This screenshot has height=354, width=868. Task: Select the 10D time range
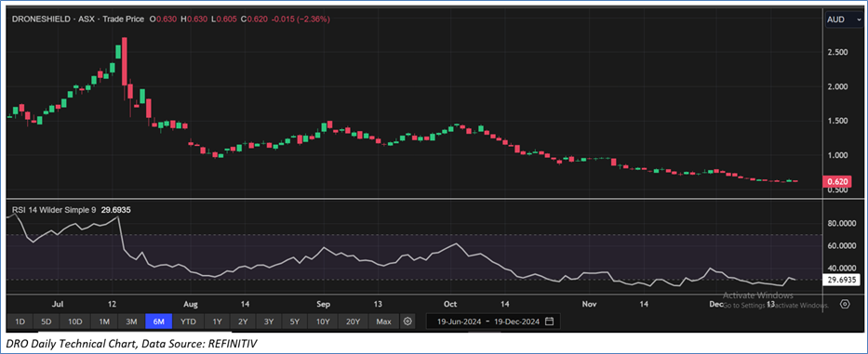[74, 321]
